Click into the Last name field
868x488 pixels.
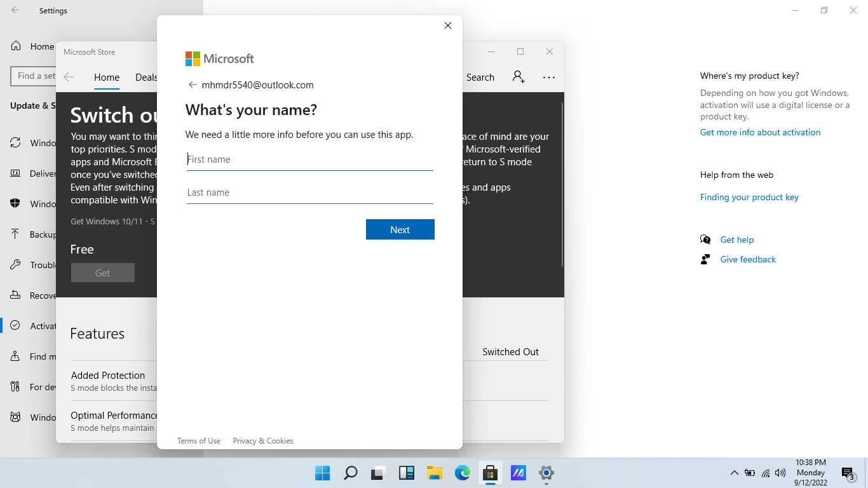[x=309, y=193]
